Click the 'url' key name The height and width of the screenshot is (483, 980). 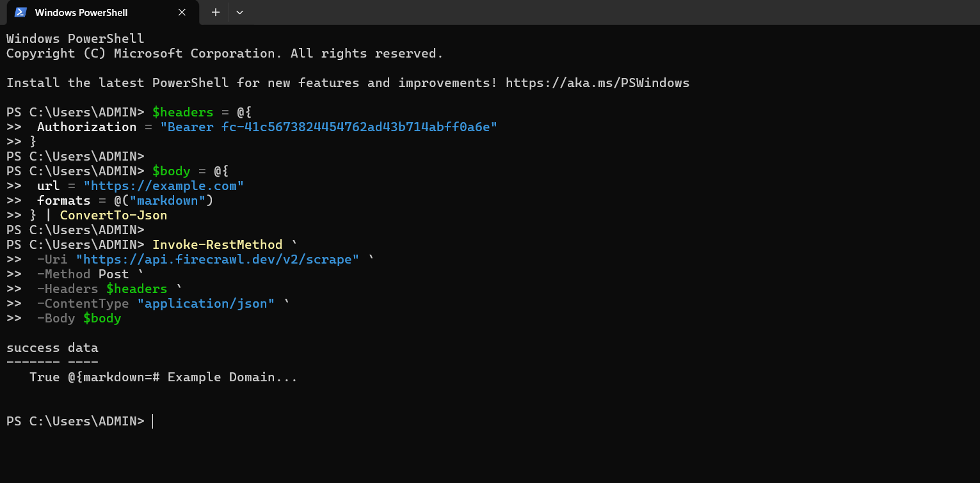click(48, 186)
